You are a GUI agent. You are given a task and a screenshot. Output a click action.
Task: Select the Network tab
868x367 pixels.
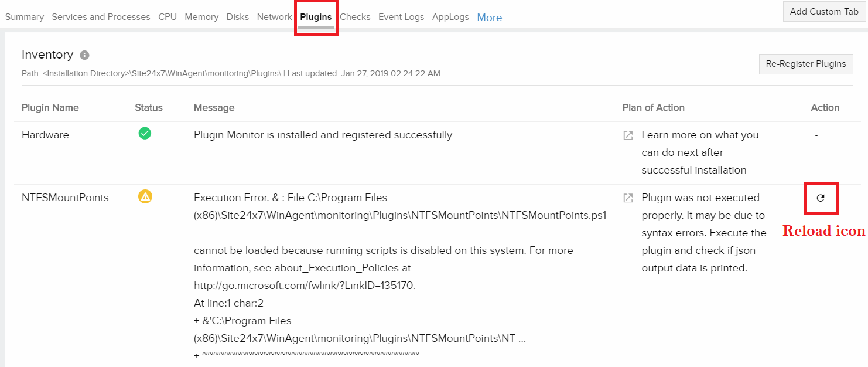point(274,17)
